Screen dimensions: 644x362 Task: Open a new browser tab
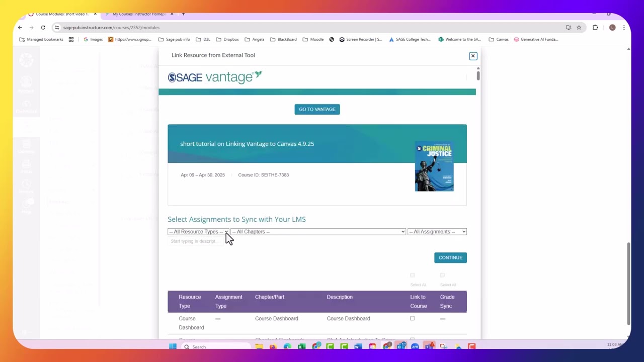click(x=183, y=14)
